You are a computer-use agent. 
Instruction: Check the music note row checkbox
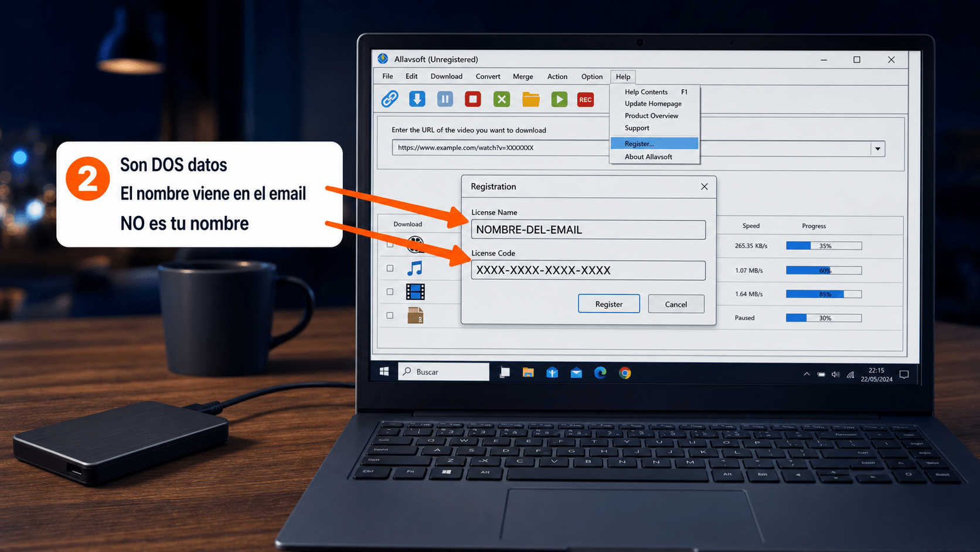(390, 268)
